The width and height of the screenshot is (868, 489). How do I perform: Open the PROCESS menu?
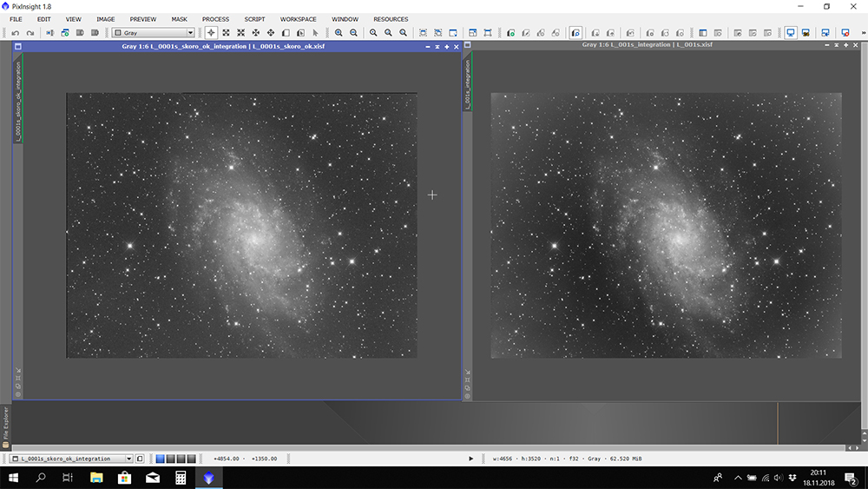tap(215, 19)
